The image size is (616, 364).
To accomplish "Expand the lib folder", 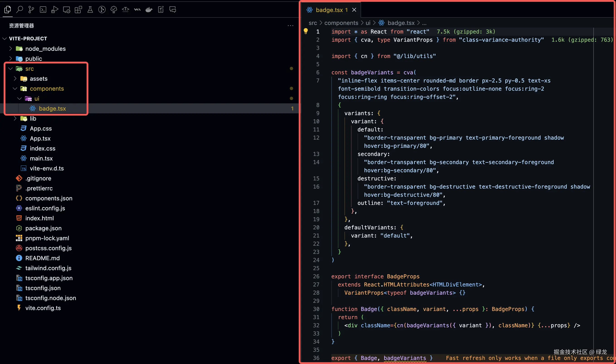I will [x=33, y=119].
